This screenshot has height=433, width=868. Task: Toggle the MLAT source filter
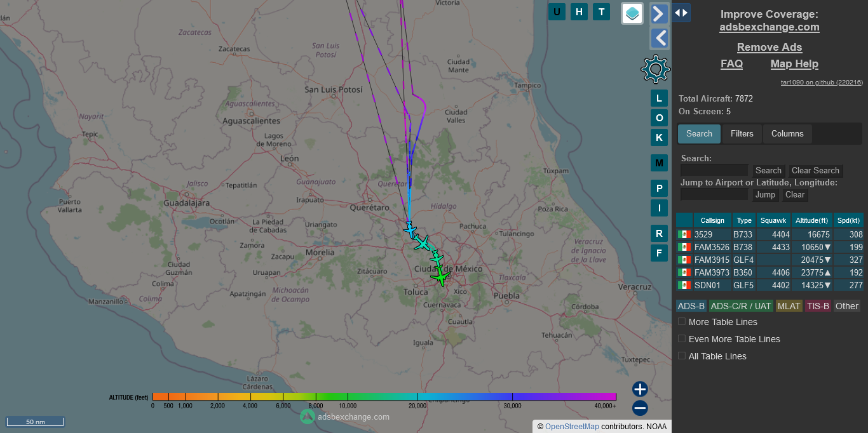(x=789, y=306)
